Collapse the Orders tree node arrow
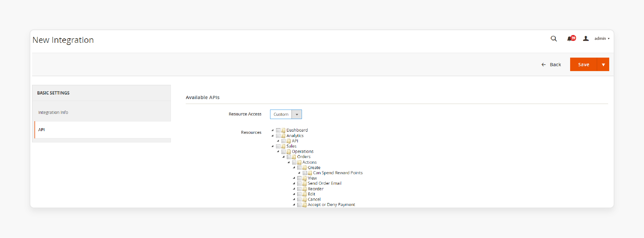 (x=283, y=157)
